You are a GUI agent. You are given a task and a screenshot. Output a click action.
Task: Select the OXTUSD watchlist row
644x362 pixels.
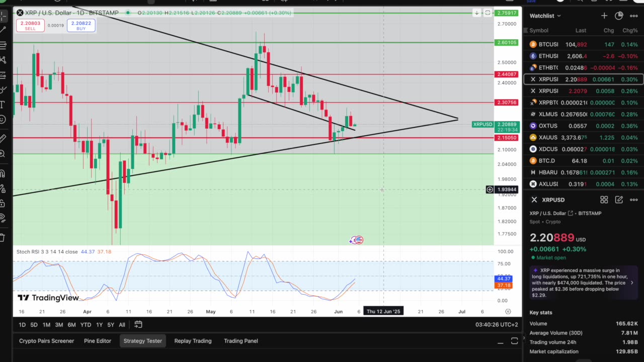[584, 126]
